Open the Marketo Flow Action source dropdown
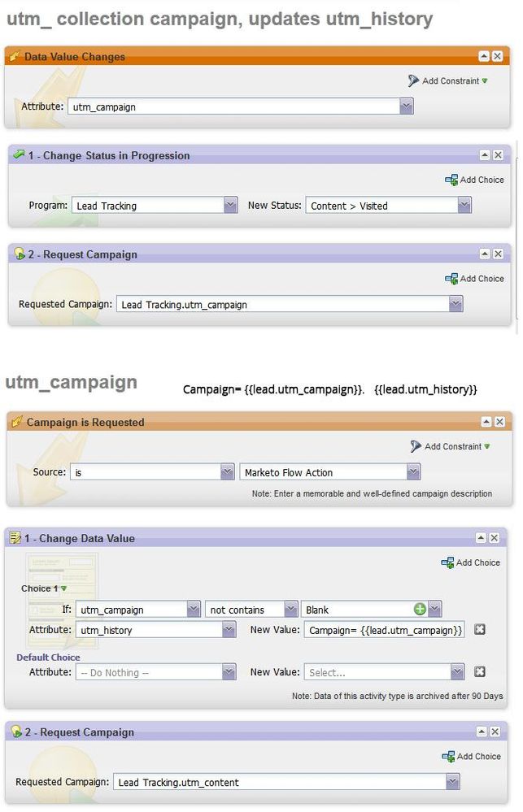Viewport: 523px width, 812px height. (413, 472)
